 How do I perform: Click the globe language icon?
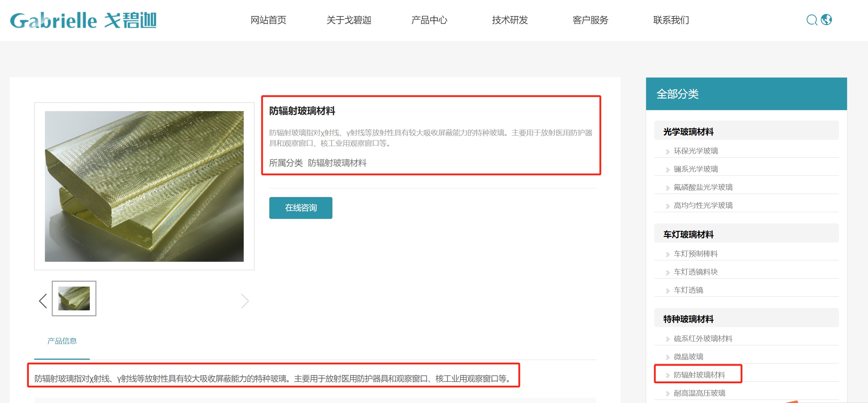click(826, 20)
